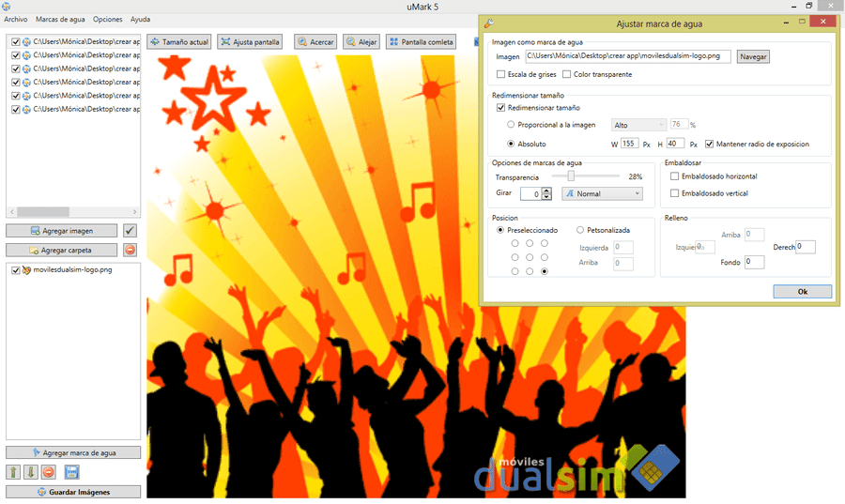Viewport: 845px width, 504px height.
Task: Open the Marcas de agua menu
Action: point(60,20)
